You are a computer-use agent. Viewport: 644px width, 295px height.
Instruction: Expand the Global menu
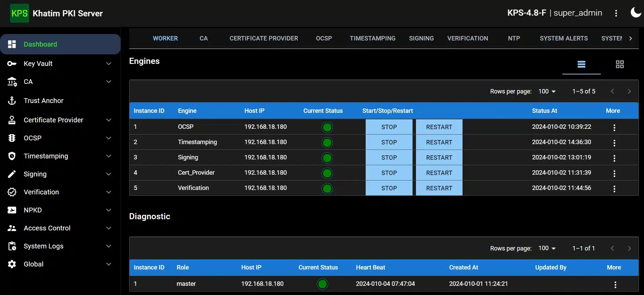(109, 264)
